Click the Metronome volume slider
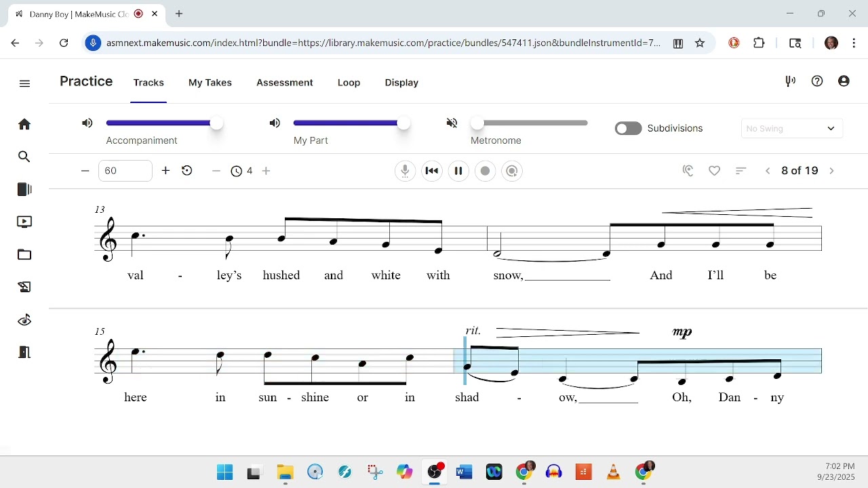The height and width of the screenshot is (488, 868). 529,123
